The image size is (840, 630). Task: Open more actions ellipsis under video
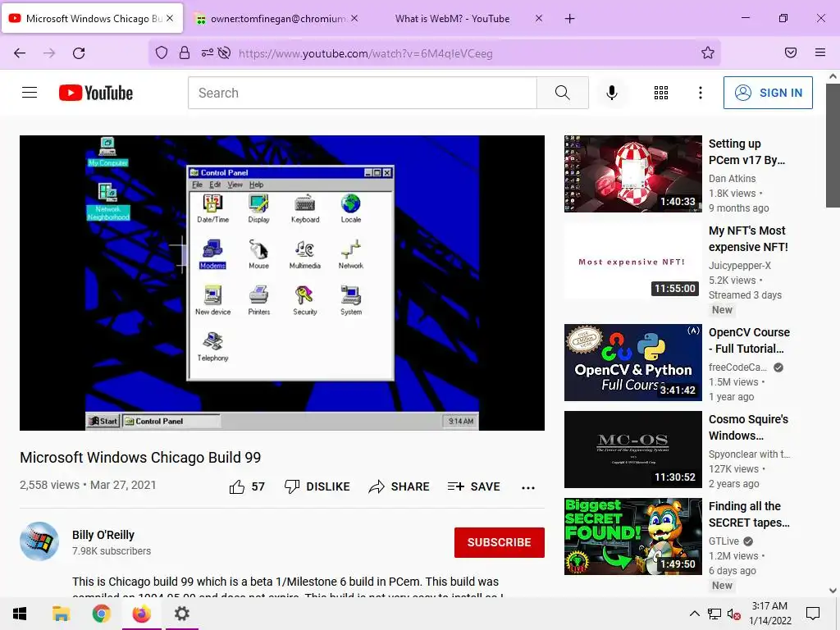tap(528, 487)
